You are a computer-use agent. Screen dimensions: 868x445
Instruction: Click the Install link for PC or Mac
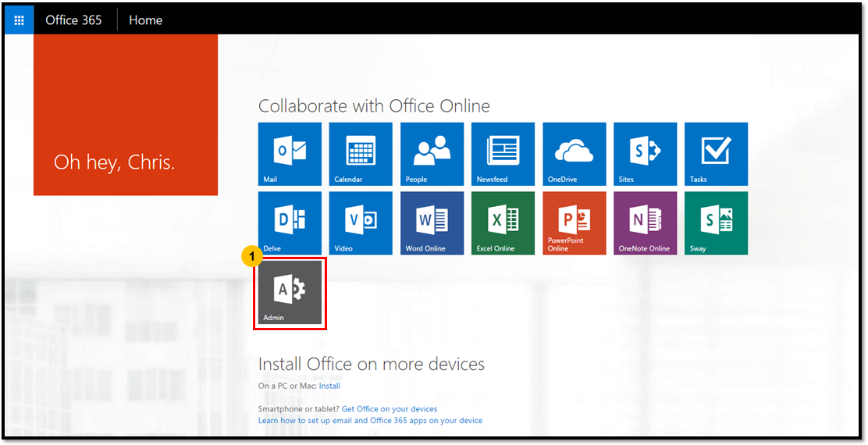(329, 386)
